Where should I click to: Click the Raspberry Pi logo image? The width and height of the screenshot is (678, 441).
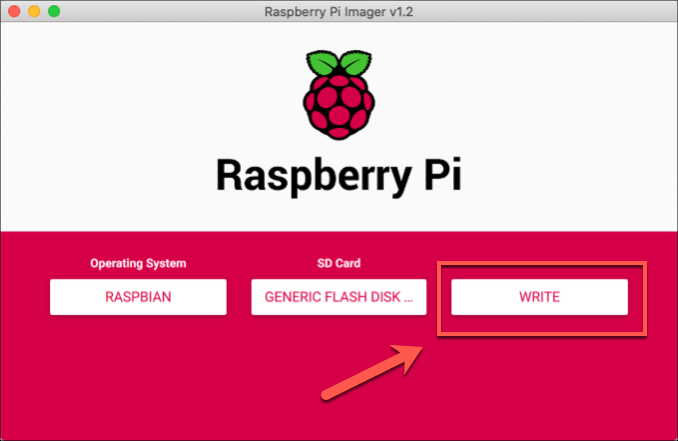click(339, 95)
